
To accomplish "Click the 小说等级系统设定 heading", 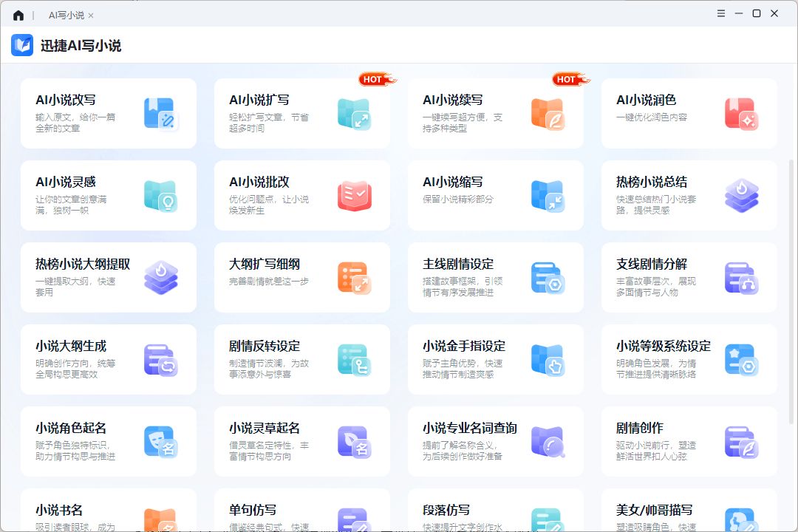I will 663,346.
